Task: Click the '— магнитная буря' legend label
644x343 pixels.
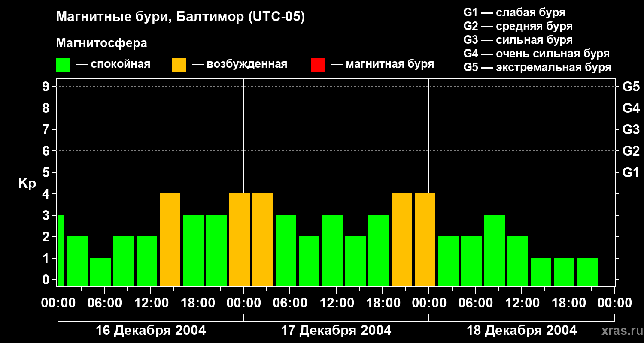Action: pos(383,64)
